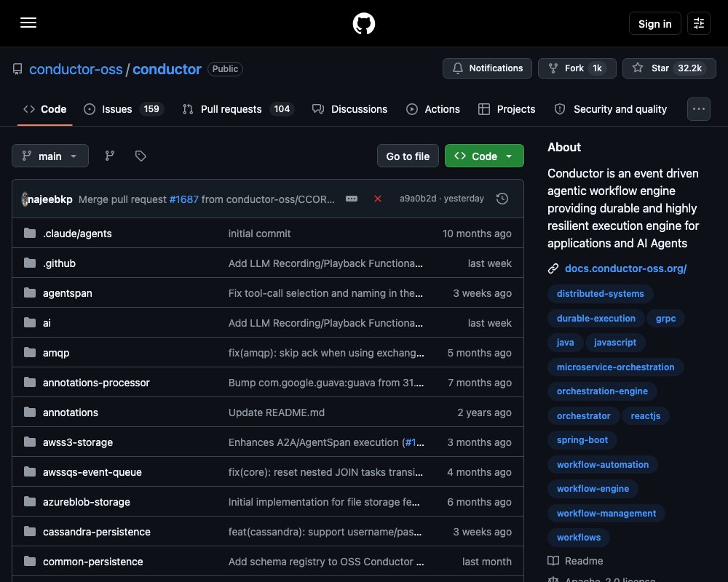Open the appearance settings sliders icon
Image resolution: width=728 pixels, height=582 pixels.
click(x=698, y=23)
